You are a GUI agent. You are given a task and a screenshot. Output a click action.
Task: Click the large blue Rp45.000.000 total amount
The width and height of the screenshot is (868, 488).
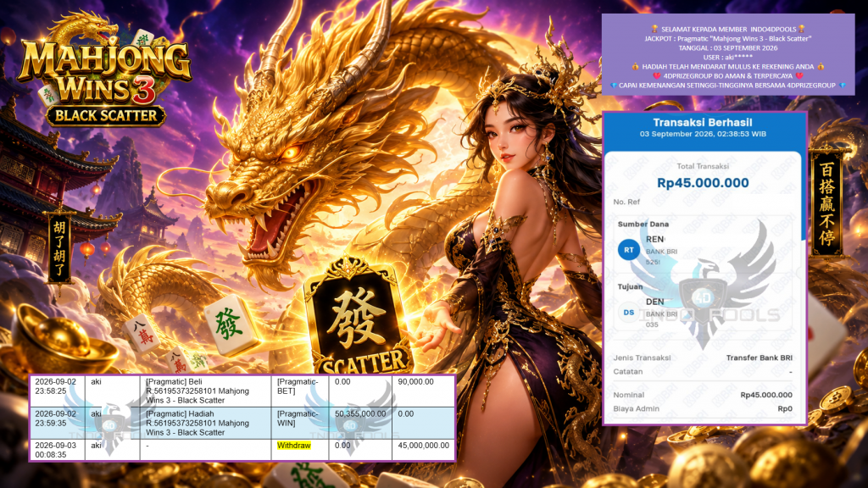pos(703,183)
